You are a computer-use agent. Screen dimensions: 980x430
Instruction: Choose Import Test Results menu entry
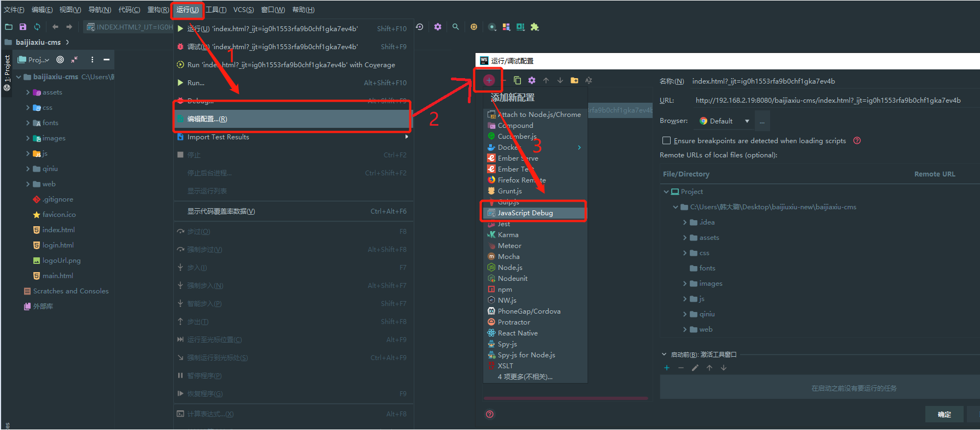(292, 137)
